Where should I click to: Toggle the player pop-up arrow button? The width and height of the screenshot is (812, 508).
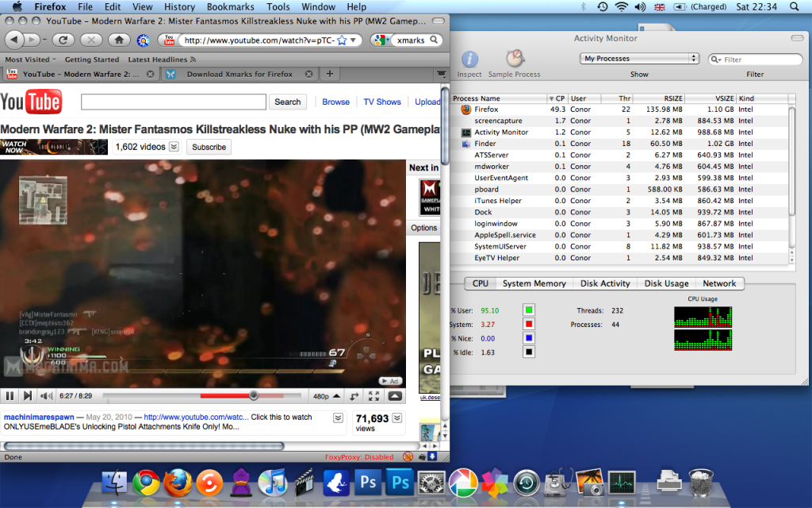tap(395, 397)
